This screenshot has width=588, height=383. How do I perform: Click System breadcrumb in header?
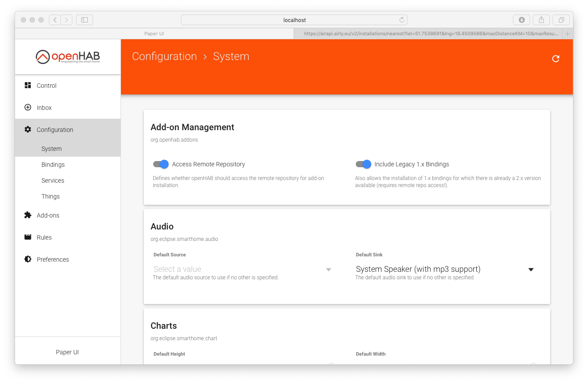coord(231,56)
